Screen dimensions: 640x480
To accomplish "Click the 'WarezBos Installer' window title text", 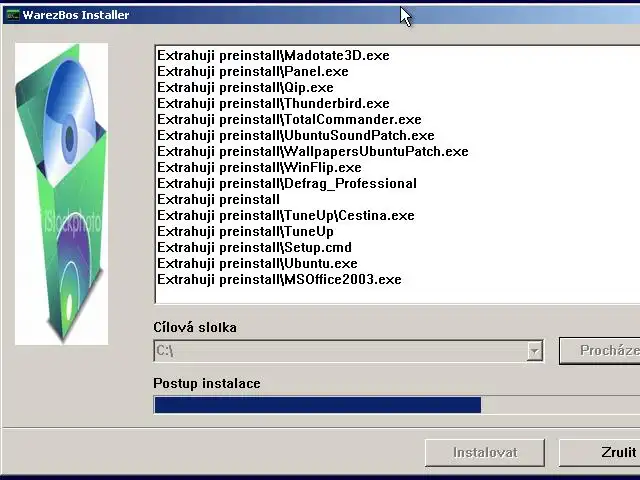I will [76, 15].
